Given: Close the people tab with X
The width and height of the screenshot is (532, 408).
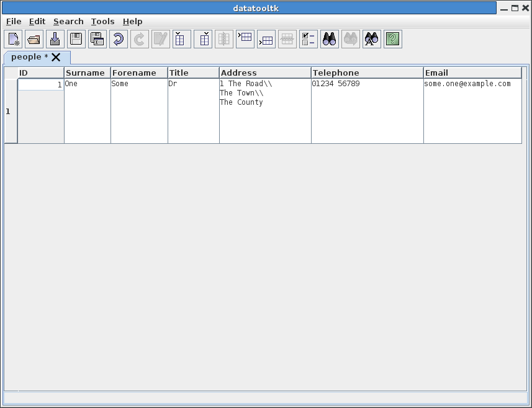Looking at the screenshot, I should (x=56, y=57).
